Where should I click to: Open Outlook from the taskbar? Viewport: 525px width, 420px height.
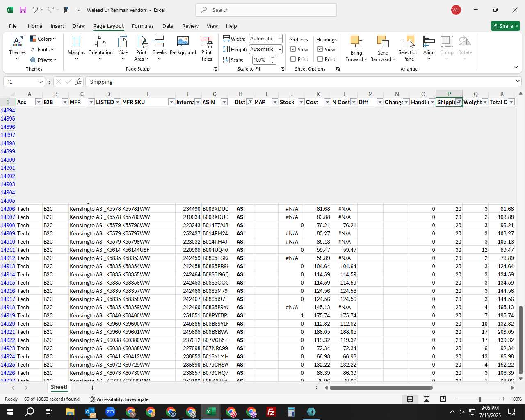pos(90,412)
